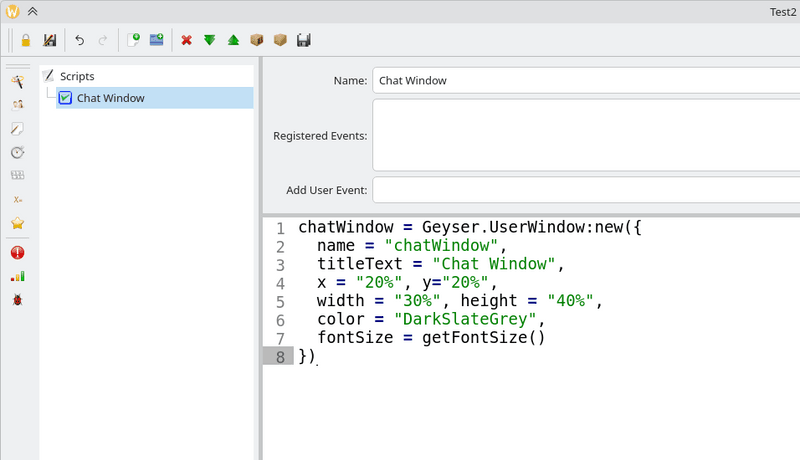The width and height of the screenshot is (800, 460).
Task: Click the Save Profile floppy disk icon
Action: click(x=304, y=40)
